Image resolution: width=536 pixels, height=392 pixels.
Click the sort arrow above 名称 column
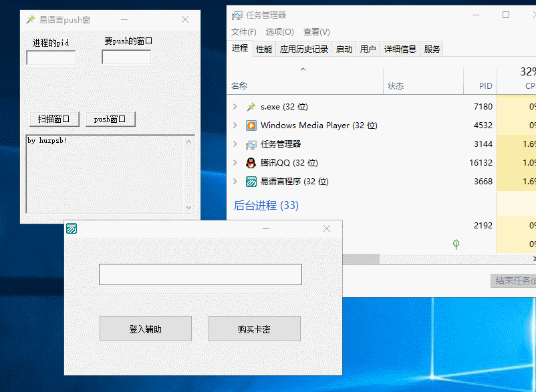point(303,69)
